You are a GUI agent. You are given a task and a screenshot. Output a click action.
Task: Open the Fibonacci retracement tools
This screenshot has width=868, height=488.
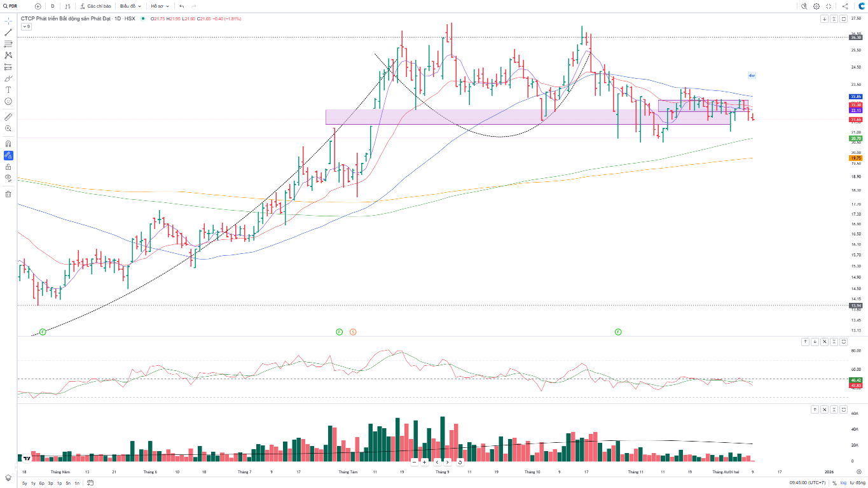[8, 44]
